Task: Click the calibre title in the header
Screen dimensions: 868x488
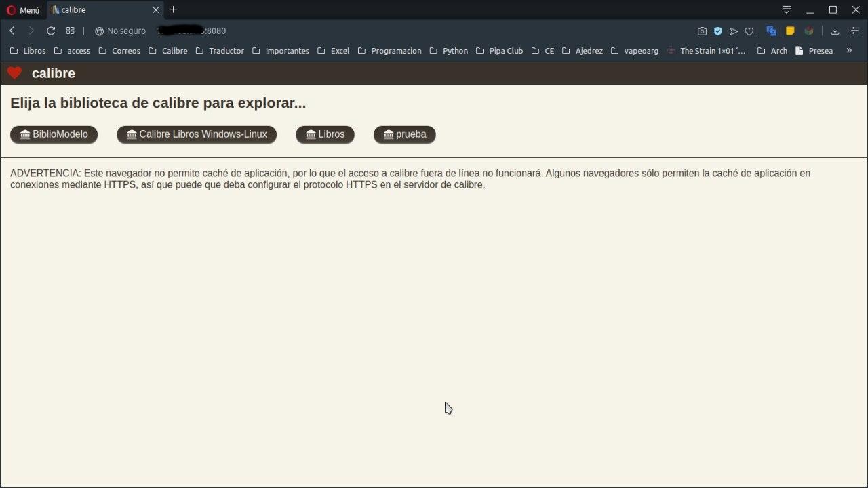Action: 54,73
